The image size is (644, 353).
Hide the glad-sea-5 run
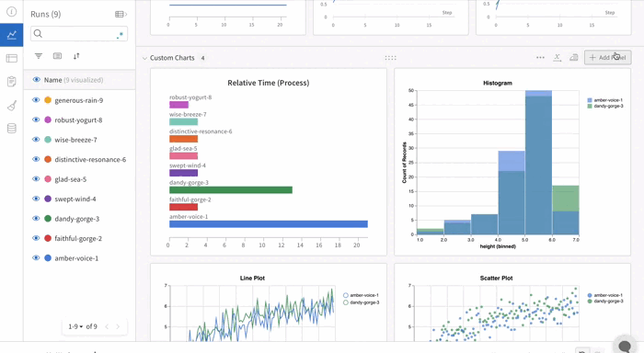36,178
